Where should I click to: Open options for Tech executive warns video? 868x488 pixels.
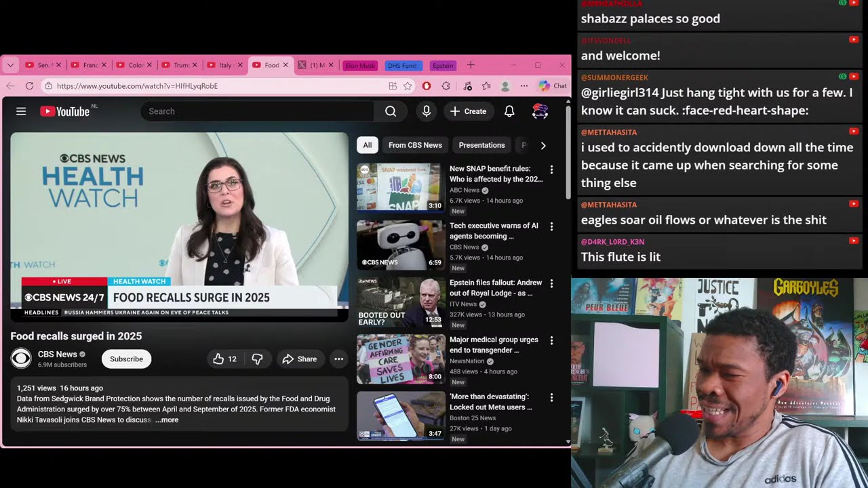(551, 226)
